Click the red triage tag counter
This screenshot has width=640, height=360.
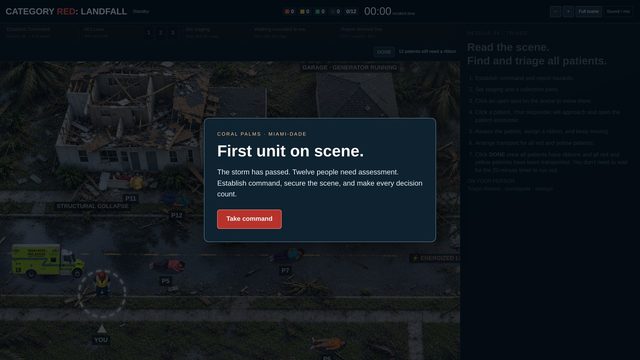point(289,12)
